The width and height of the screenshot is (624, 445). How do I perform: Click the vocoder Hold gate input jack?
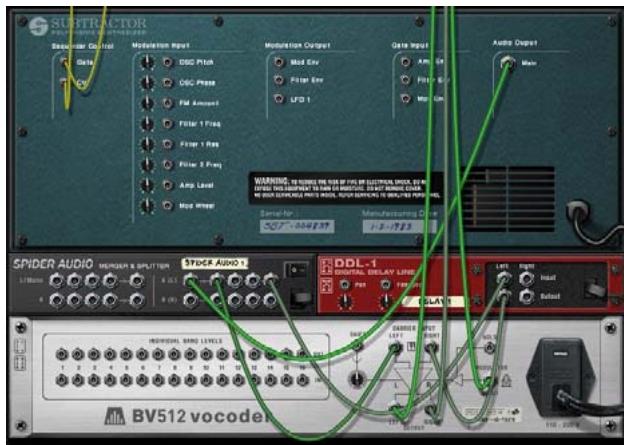coord(490,348)
